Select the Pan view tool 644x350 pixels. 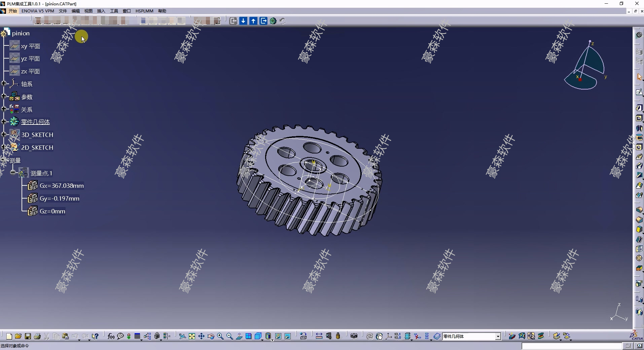(201, 336)
